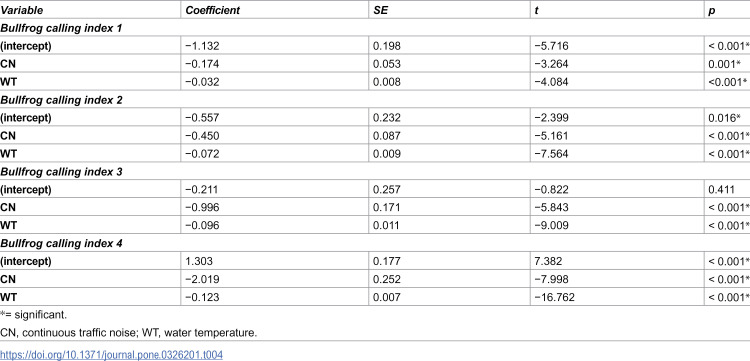Viewport: 750px width, 361px height.
Task: Click the Coefficient column header
Action: [x=212, y=10]
